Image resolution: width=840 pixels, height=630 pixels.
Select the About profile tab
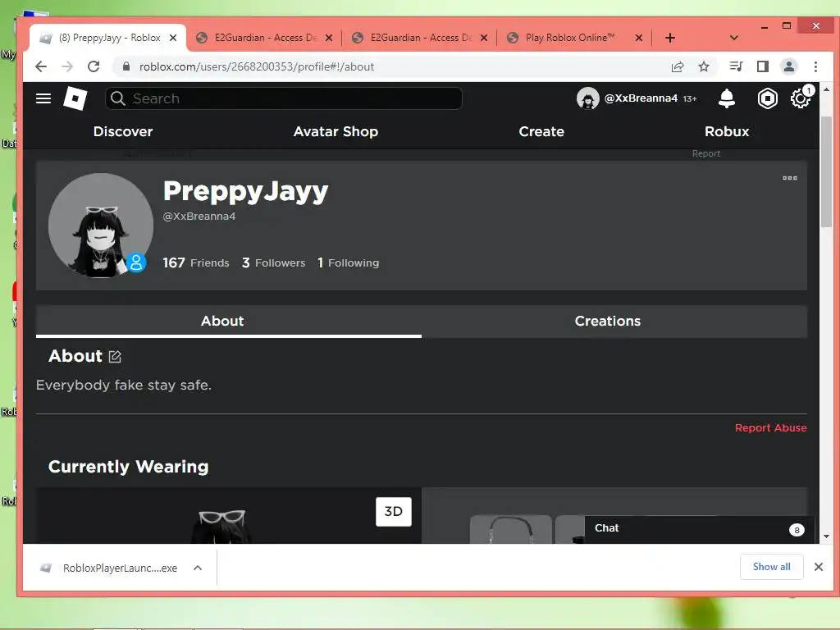(229, 321)
